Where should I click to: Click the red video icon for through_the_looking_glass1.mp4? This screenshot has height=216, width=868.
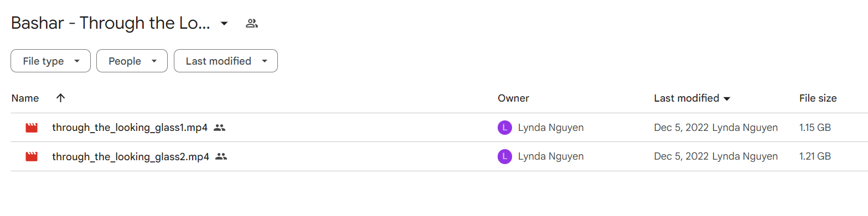coord(32,128)
